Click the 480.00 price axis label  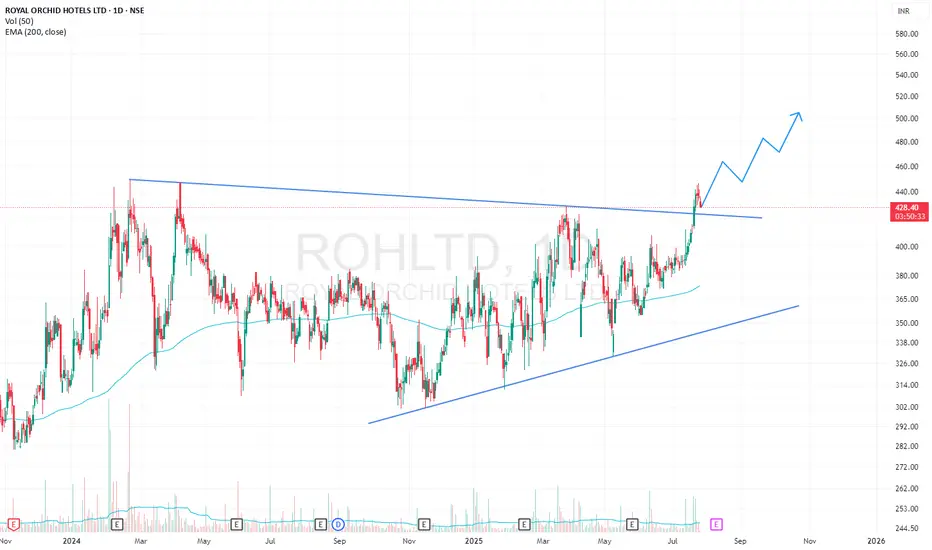(907, 142)
